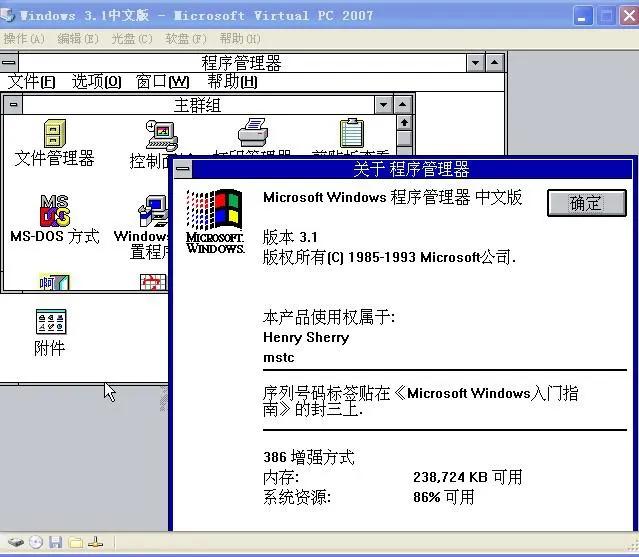Close the Virtual PC 2007 window
This screenshot has height=557, width=639.
tap(629, 16)
